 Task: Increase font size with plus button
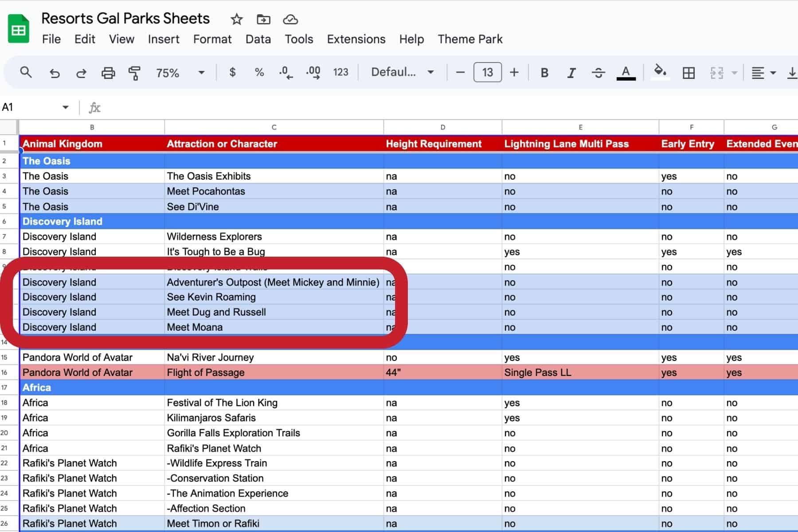514,72
